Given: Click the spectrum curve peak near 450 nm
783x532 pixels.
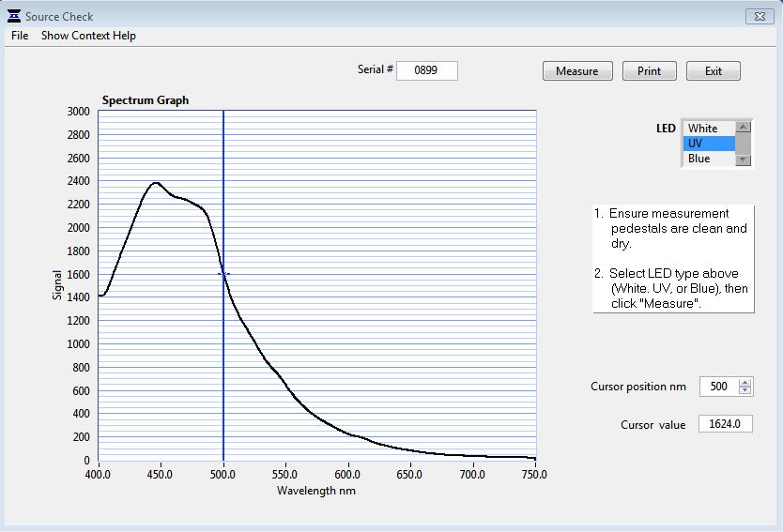Looking at the screenshot, I should (x=156, y=183).
